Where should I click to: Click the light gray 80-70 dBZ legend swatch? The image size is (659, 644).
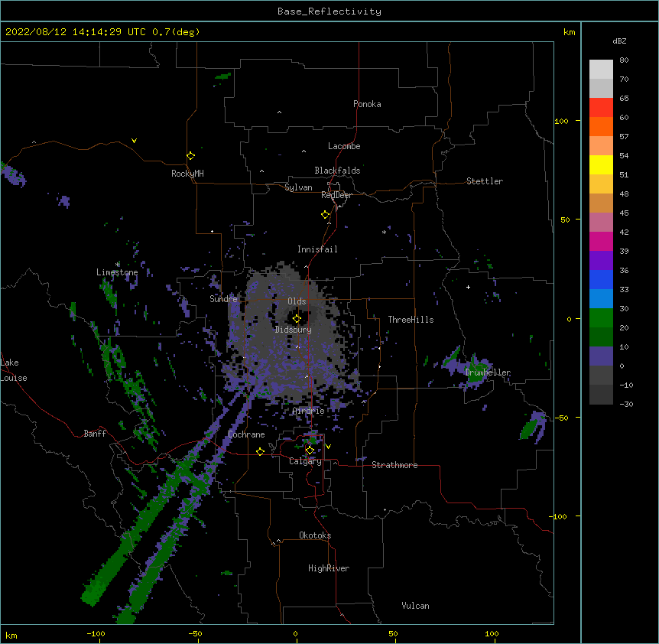[601, 70]
